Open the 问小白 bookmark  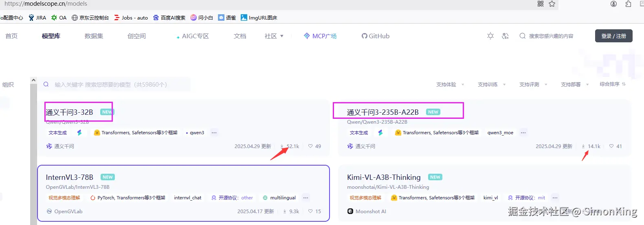202,17
